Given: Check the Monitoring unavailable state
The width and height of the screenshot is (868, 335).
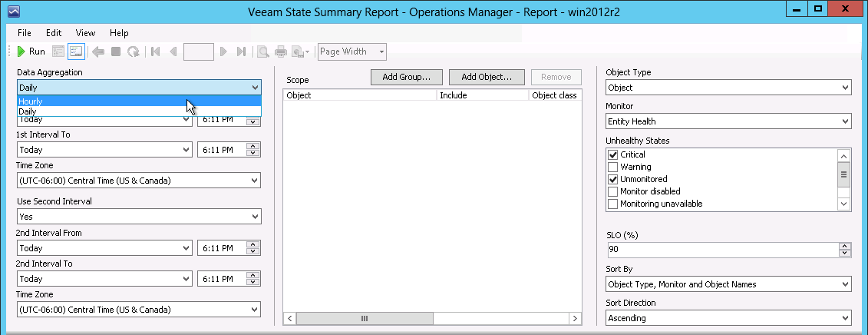Looking at the screenshot, I should 612,204.
